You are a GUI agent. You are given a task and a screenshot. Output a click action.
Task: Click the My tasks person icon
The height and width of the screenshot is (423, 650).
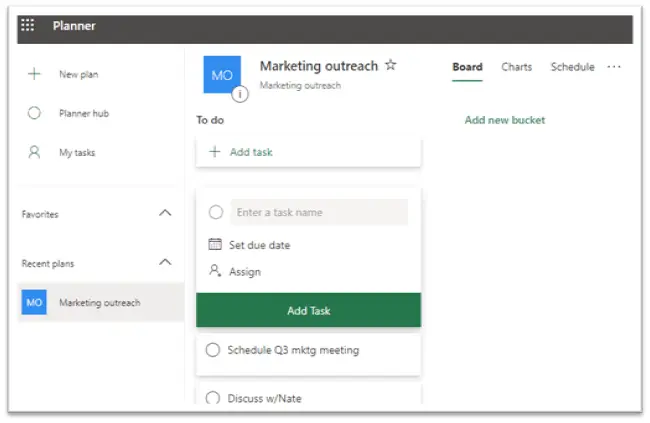click(x=34, y=152)
